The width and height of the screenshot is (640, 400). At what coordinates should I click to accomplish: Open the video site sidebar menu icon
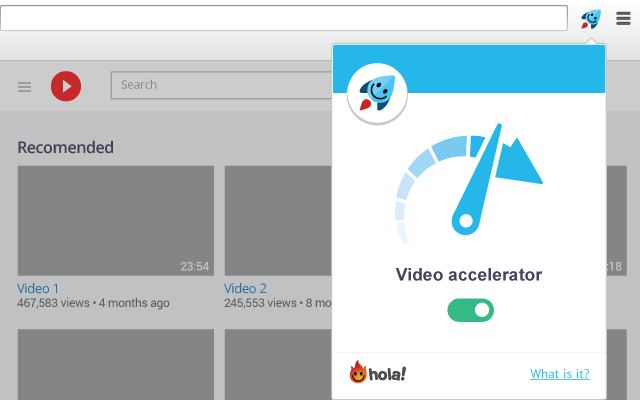24,87
